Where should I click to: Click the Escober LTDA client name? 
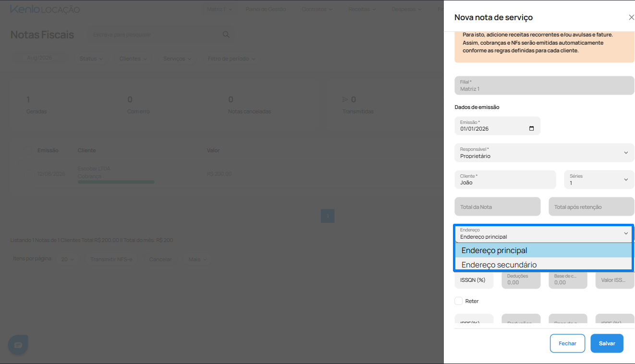94,169
